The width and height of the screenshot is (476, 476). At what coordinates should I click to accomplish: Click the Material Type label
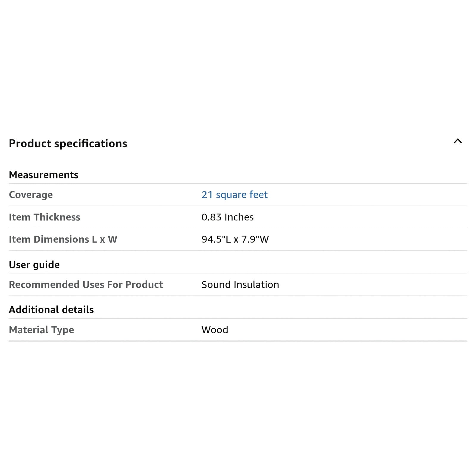[41, 330]
